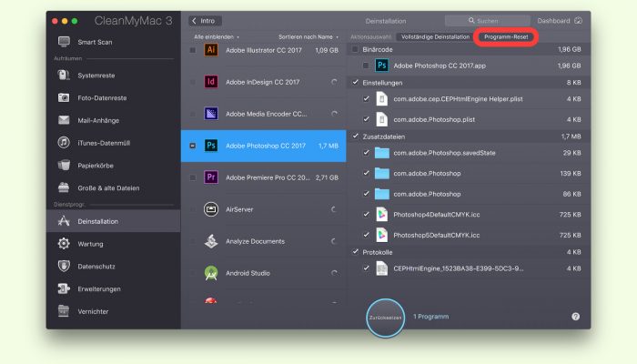Image resolution: width=637 pixels, height=364 pixels.
Task: Open Vernichter shredder icon
Action: [64, 311]
